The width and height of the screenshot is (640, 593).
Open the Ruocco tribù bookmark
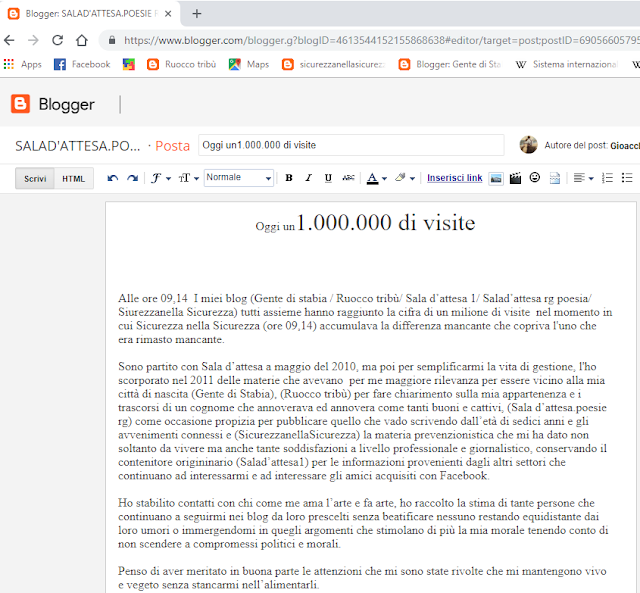point(182,64)
